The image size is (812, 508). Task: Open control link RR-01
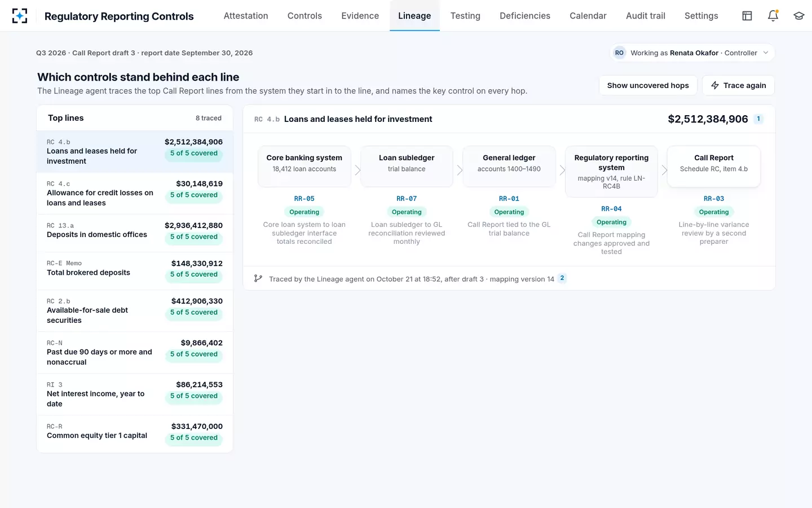pos(509,199)
